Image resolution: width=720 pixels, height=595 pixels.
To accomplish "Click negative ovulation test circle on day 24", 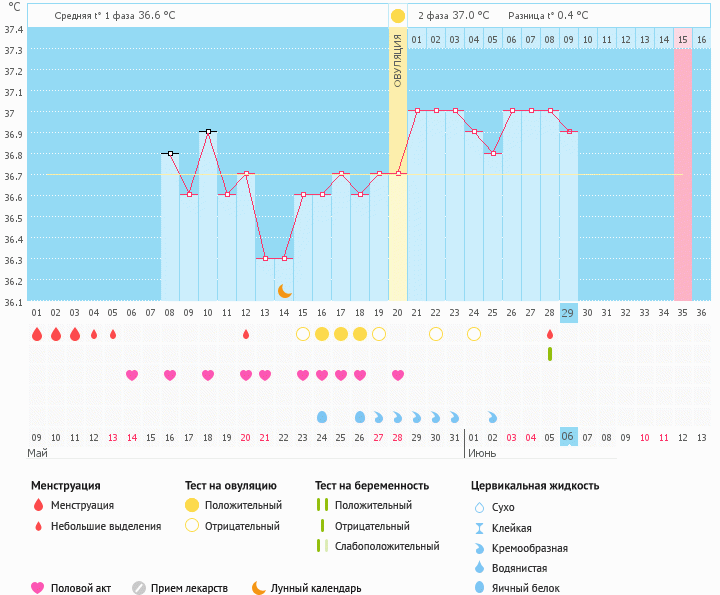I will 474,334.
